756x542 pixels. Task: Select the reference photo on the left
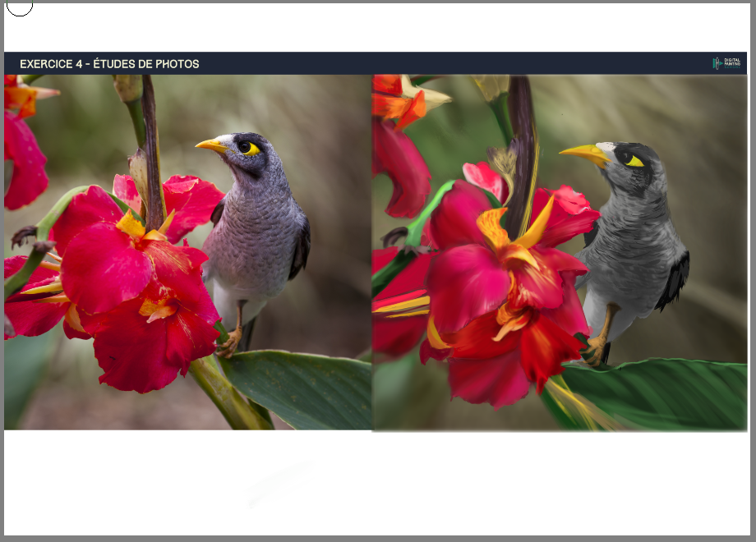pos(187,252)
